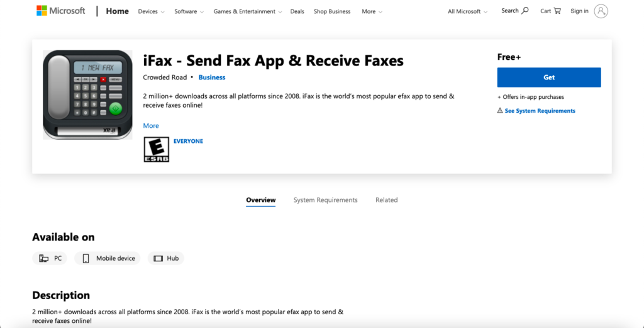Image resolution: width=644 pixels, height=328 pixels.
Task: Click the Crowded Road publisher name
Action: [x=165, y=77]
